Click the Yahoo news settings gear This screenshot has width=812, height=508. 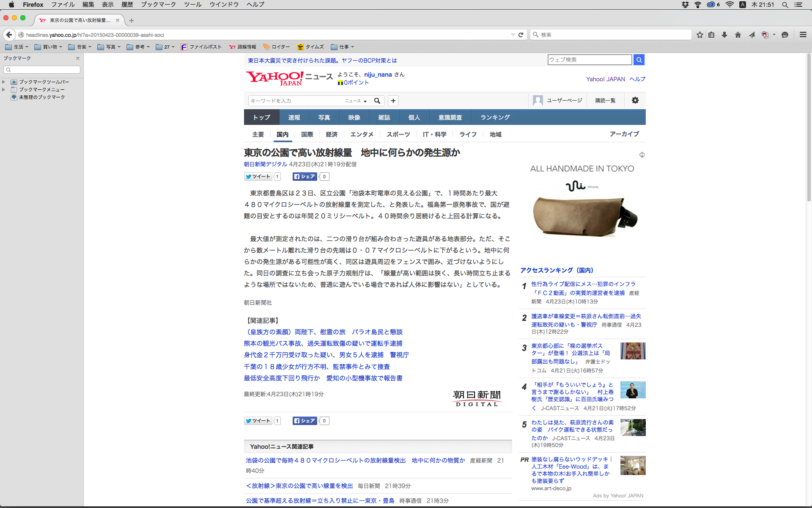pyautogui.click(x=635, y=100)
